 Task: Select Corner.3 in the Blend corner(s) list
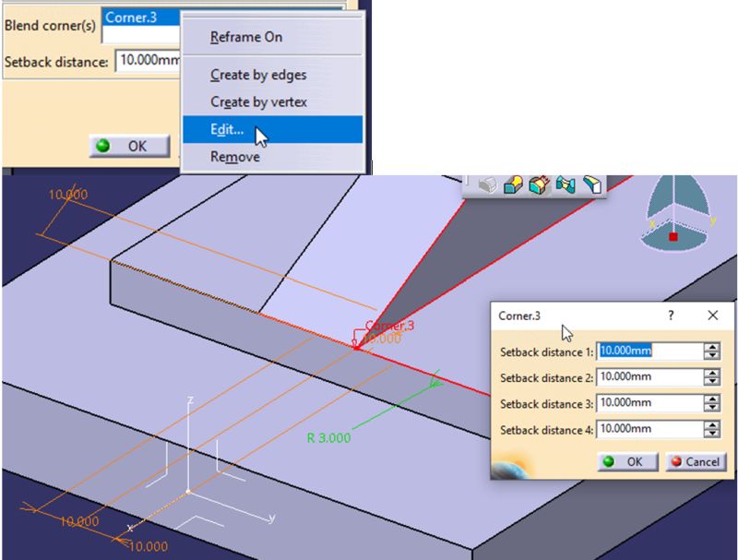(140, 17)
